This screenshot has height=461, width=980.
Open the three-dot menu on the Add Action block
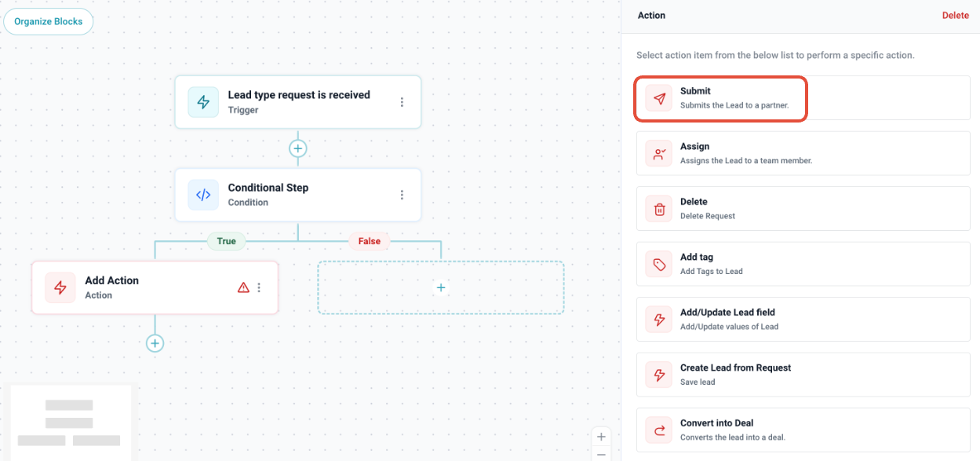pos(259,287)
